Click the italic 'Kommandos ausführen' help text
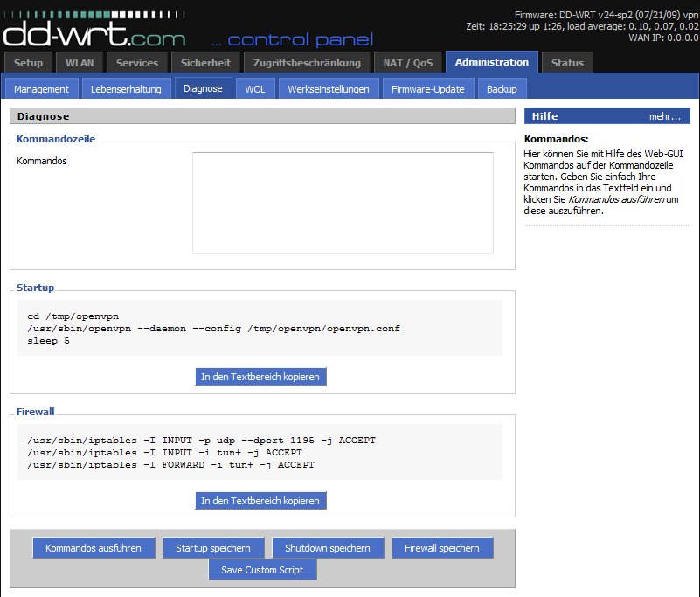 (616, 199)
